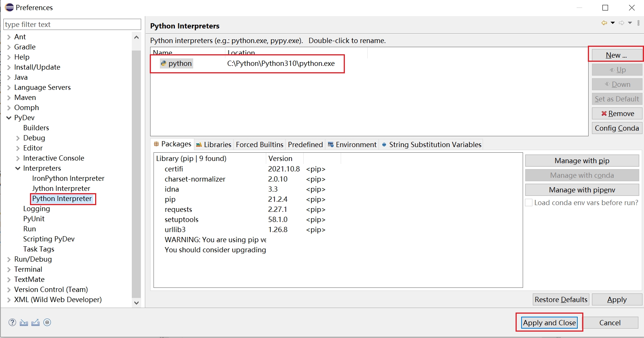
Task: Expand the Debug node under PyDev
Action: point(18,138)
